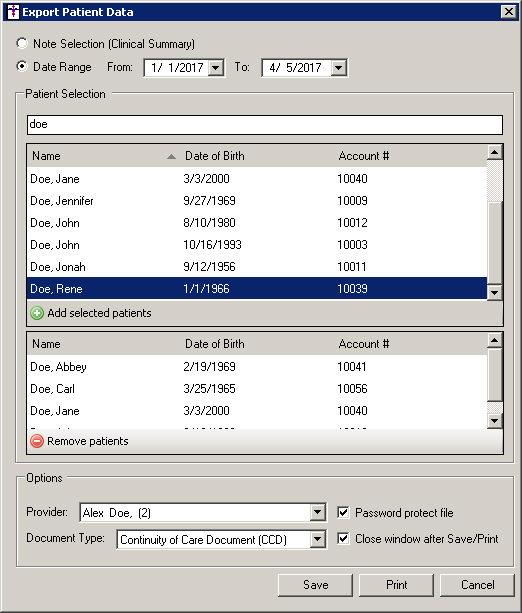Select the Note Selection (Clinical Summary) radio button
Image resolution: width=522 pixels, height=613 pixels.
click(x=22, y=43)
